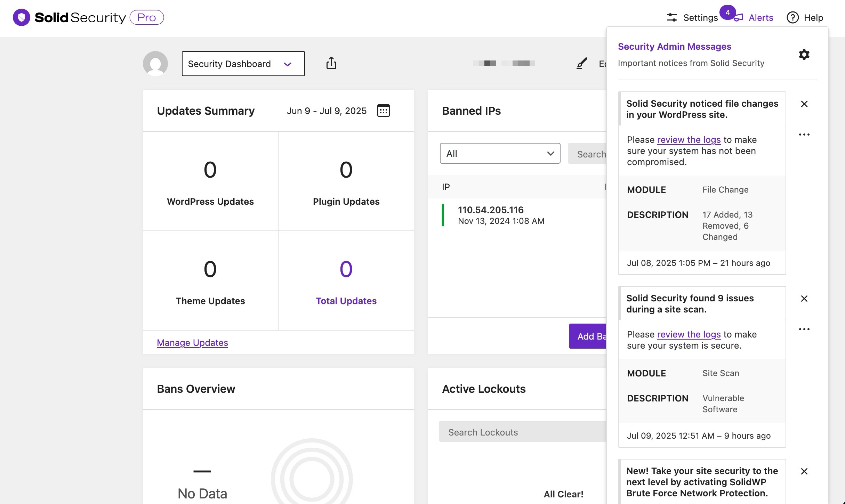
Task: Click the edit brush icon
Action: click(582, 63)
